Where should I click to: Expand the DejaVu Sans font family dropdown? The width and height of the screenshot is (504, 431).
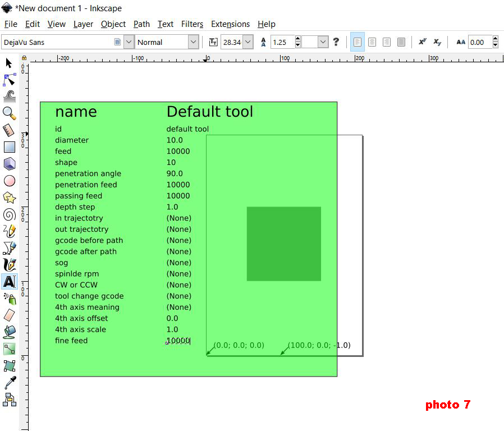point(129,42)
